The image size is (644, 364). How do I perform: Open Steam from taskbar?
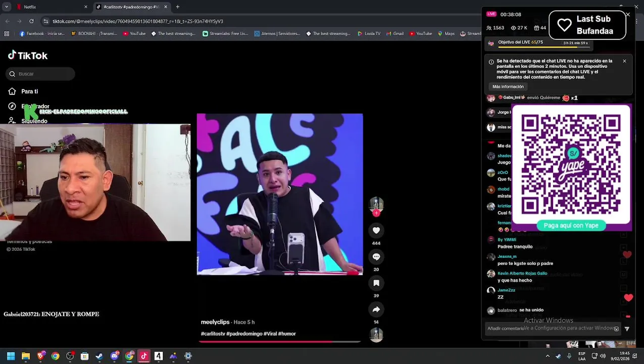[x=100, y=356]
